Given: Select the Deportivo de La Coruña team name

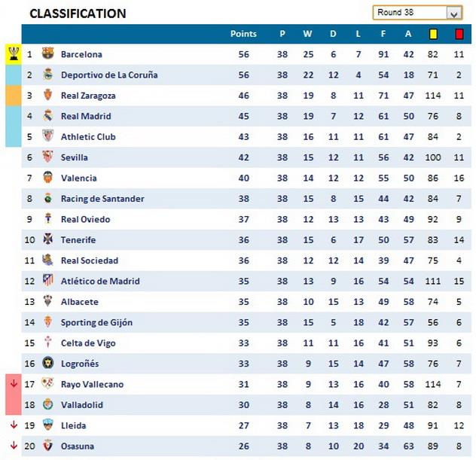Looking at the screenshot, I should (109, 75).
